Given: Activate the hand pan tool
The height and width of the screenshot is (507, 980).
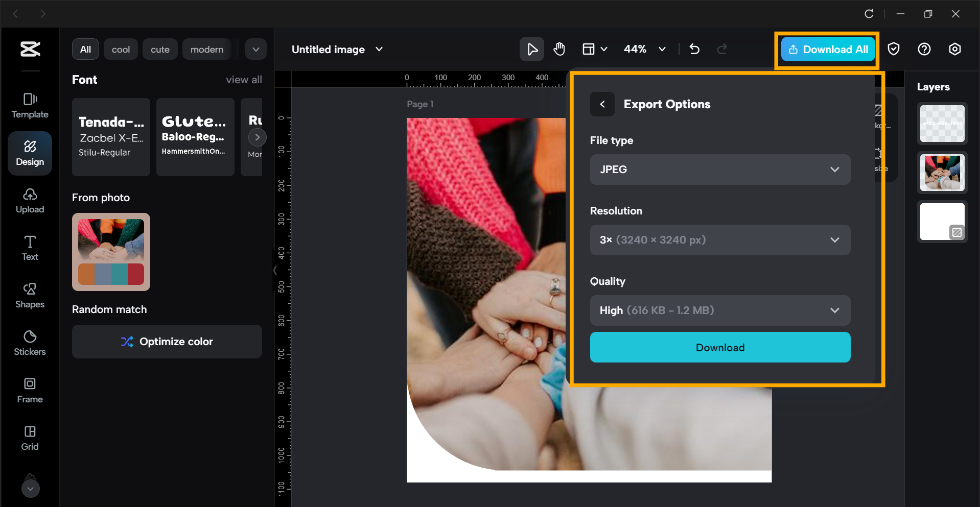Looking at the screenshot, I should [559, 49].
